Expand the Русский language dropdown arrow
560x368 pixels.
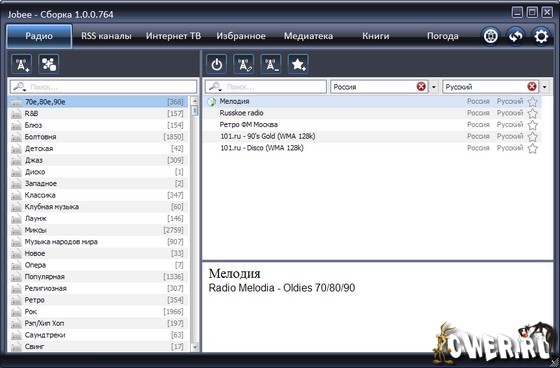click(544, 87)
